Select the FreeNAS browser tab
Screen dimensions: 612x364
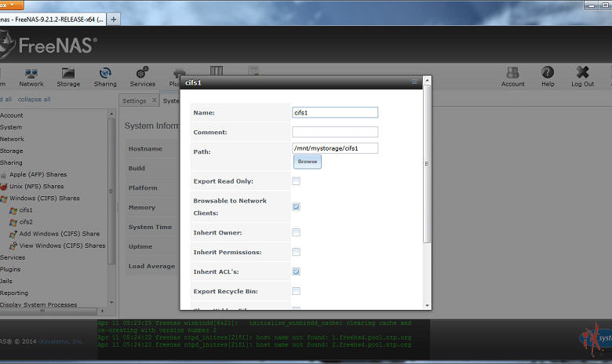(x=52, y=19)
